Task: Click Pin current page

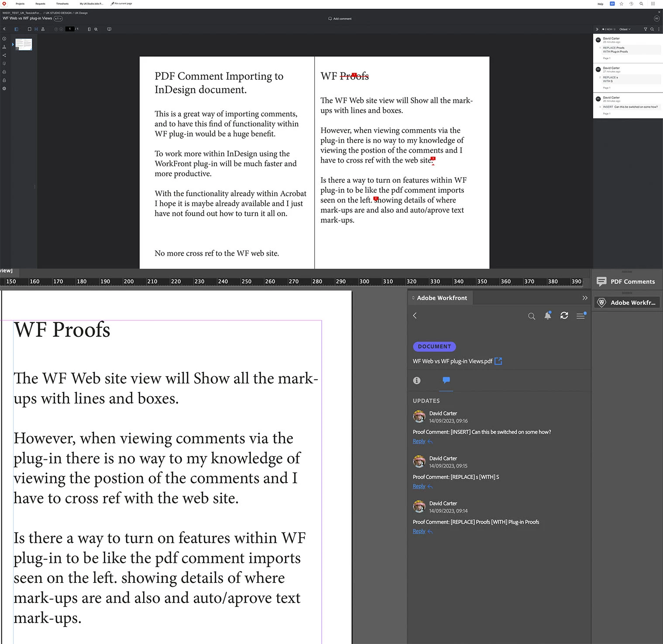Action: pyautogui.click(x=121, y=3)
